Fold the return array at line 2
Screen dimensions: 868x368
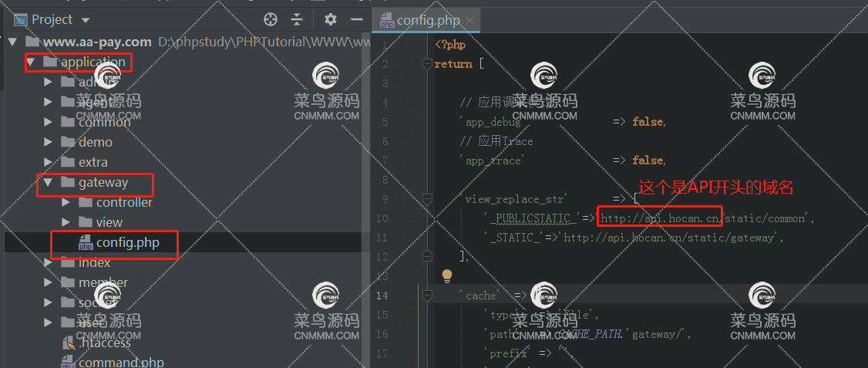tap(427, 64)
